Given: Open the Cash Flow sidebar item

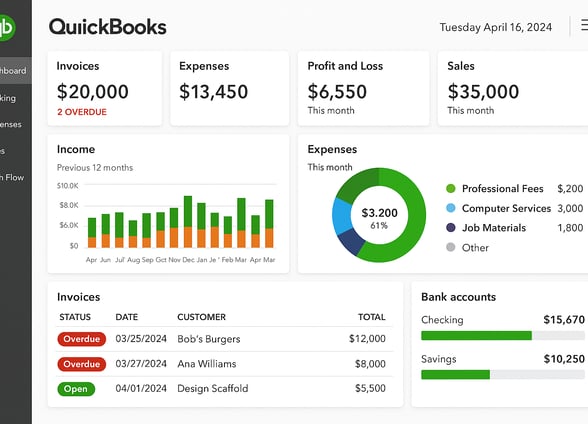Looking at the screenshot, I should tap(12, 177).
